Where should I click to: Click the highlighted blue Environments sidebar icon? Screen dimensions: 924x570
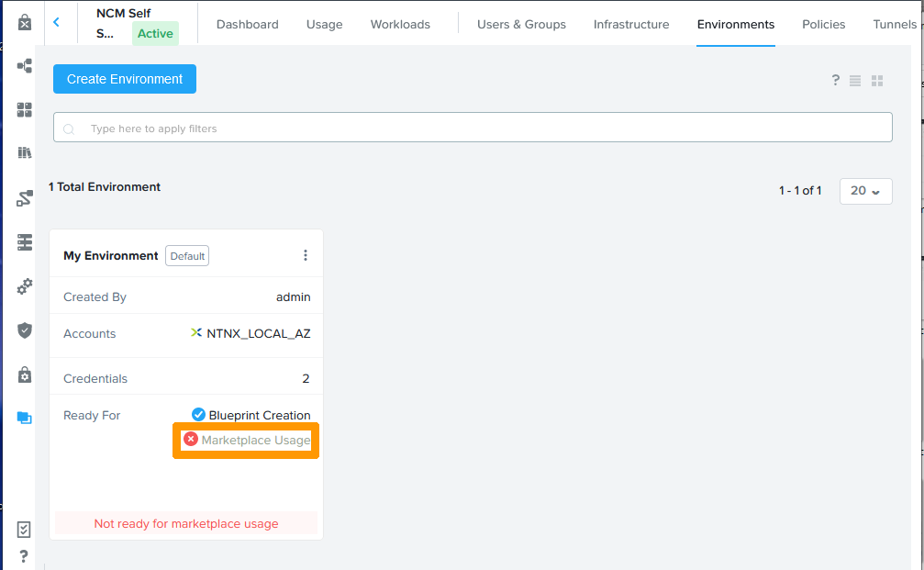coord(23,418)
